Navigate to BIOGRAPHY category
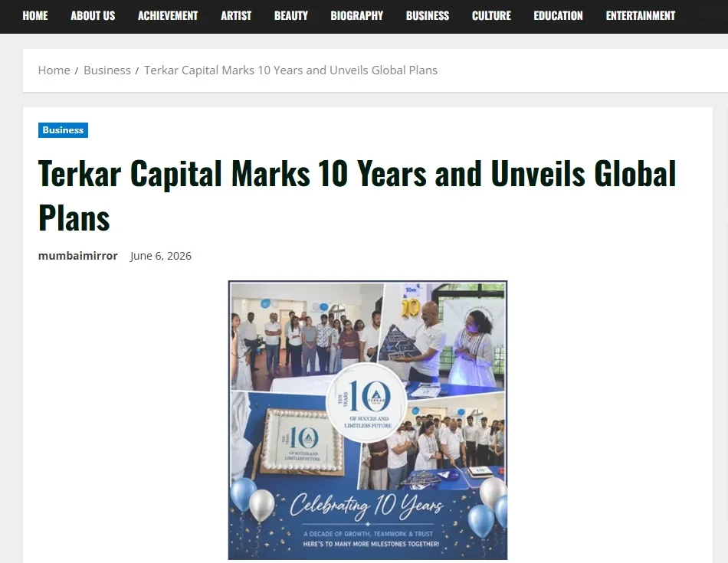 point(356,16)
